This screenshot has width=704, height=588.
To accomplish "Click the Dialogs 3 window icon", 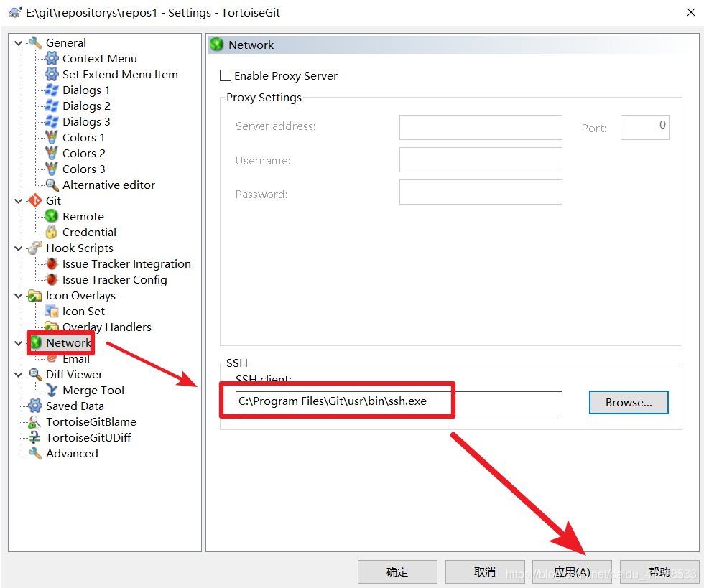I will [52, 121].
